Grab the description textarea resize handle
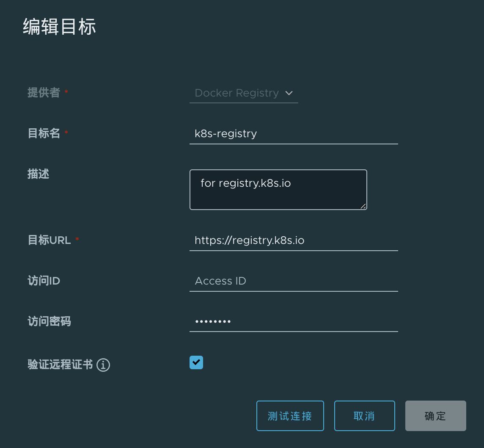 363,206
